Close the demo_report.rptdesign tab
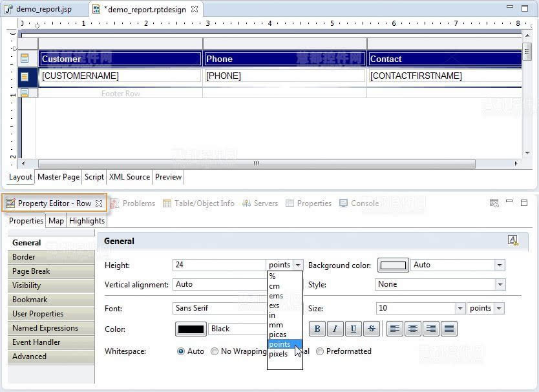 [x=195, y=9]
